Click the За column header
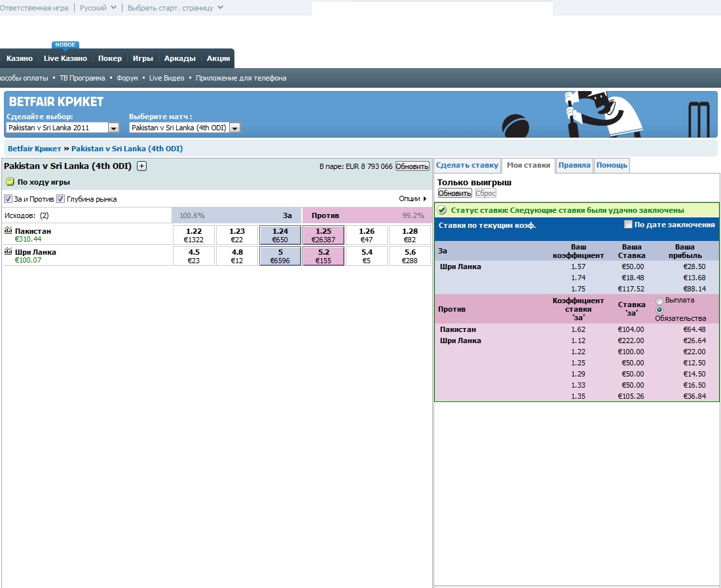The width and height of the screenshot is (721, 588). tap(287, 215)
